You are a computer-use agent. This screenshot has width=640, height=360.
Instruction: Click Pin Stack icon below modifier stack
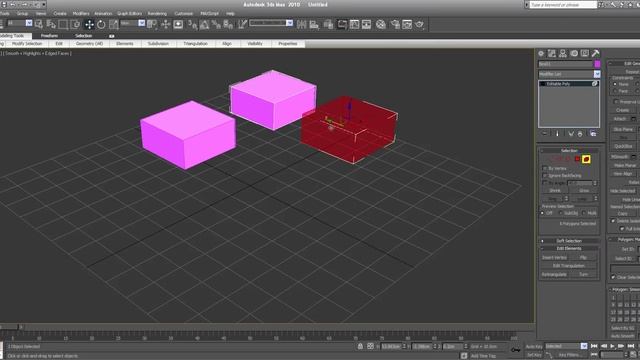[x=544, y=134]
